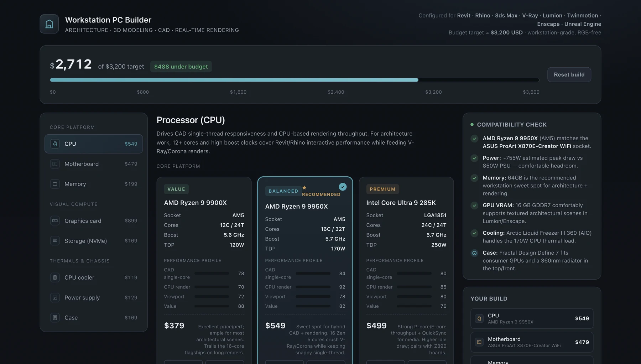
Task: Click the selected checkmark on the Ryzen 9 9950X card
Action: (343, 187)
